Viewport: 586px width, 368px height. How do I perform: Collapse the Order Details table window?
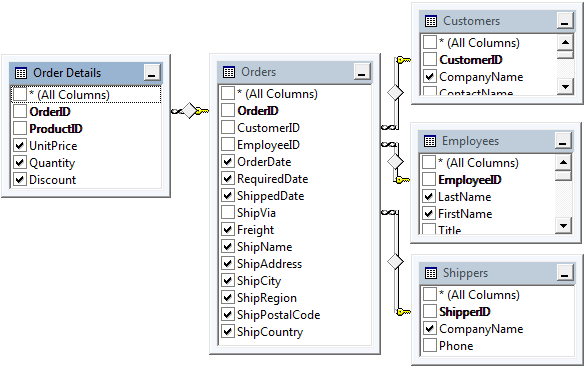152,73
